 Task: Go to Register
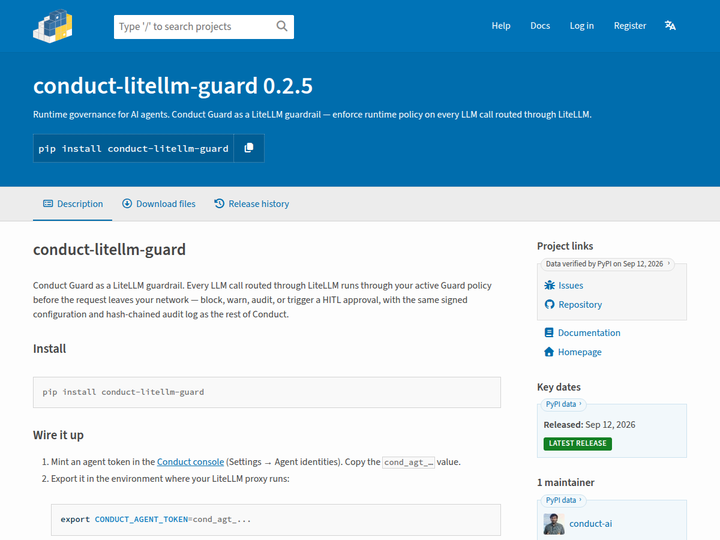(630, 26)
